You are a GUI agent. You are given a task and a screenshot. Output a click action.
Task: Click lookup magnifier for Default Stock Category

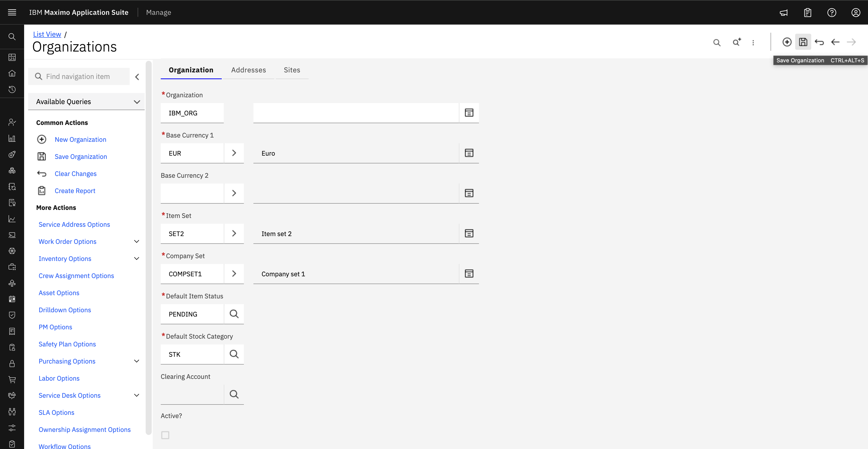pyautogui.click(x=234, y=354)
